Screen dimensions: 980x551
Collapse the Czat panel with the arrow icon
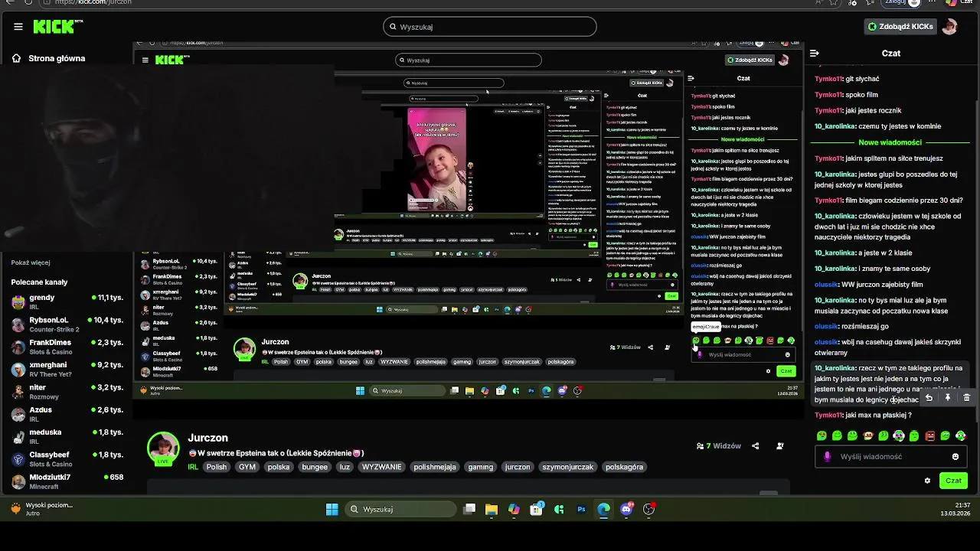[x=815, y=54]
